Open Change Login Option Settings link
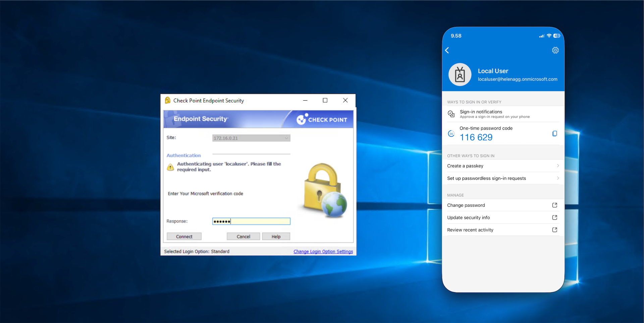The height and width of the screenshot is (323, 644). (323, 252)
